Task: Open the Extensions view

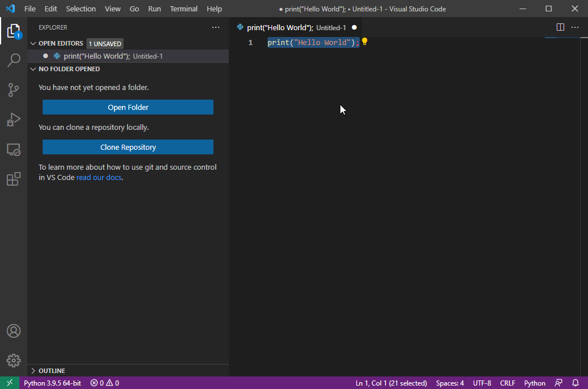Action: click(x=14, y=179)
